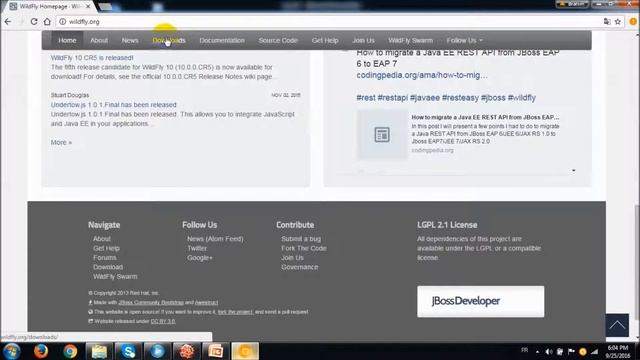640x360 pixels.
Task: Check the network signal tray icon
Action: [x=594, y=351]
